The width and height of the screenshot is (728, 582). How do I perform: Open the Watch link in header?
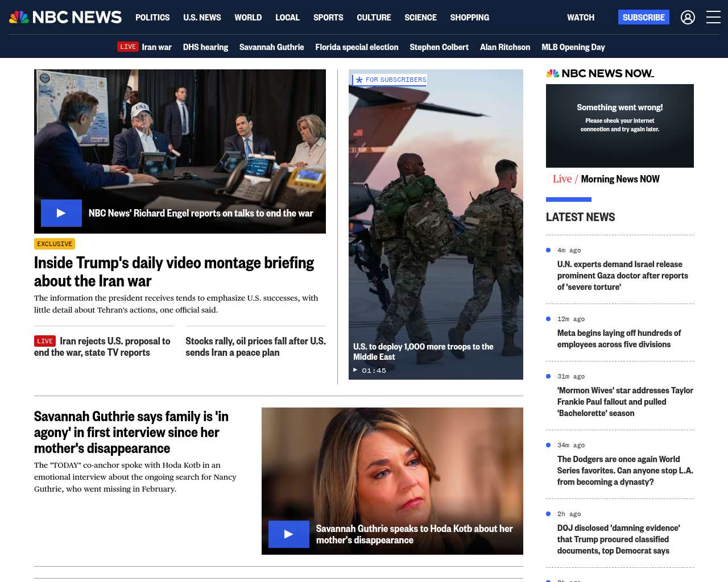click(580, 18)
